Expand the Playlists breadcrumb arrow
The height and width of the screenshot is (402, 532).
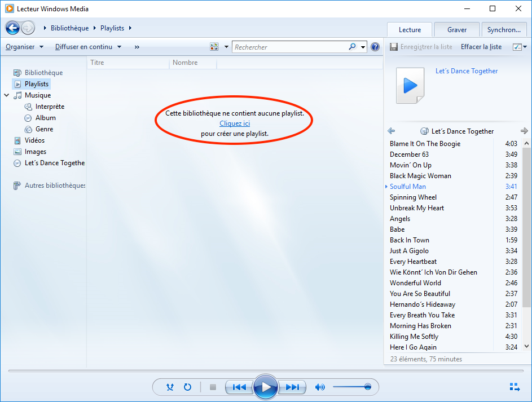click(130, 28)
